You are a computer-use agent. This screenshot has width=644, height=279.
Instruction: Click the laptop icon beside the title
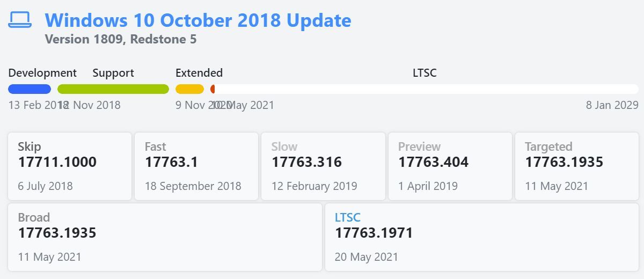(x=20, y=20)
